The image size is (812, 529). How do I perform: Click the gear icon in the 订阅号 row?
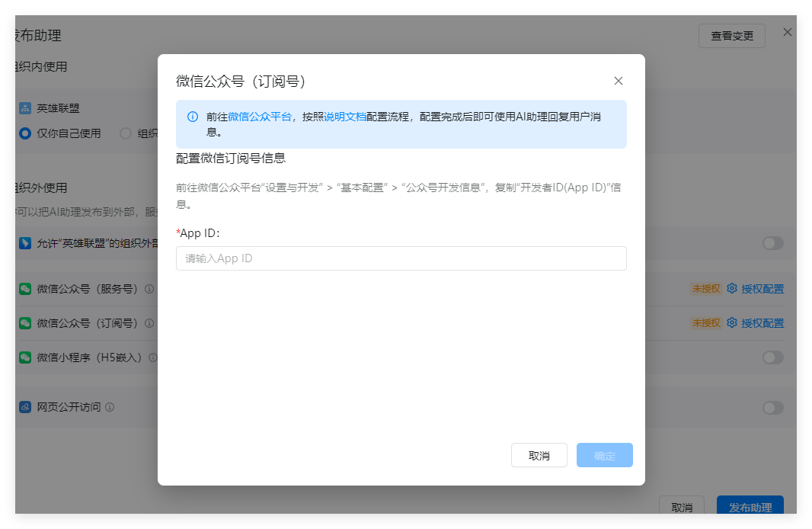732,322
